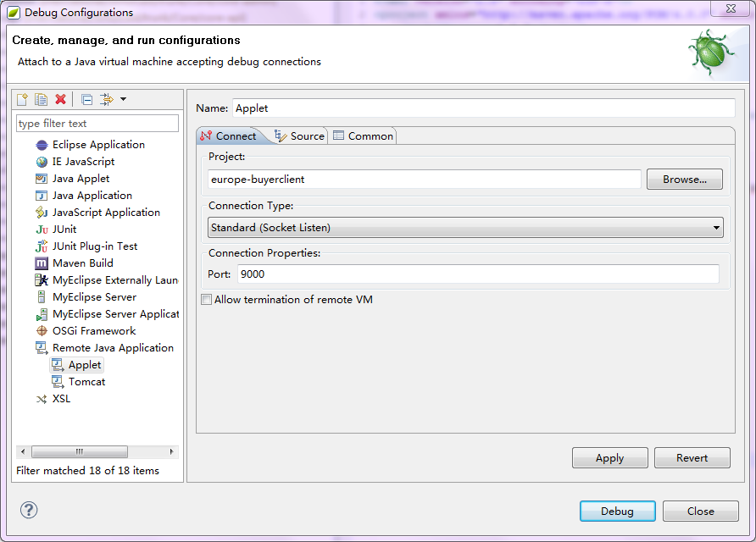Screen dimensions: 756x542
Task: Close the Debug Configurations dialog window
Action: 731,8
